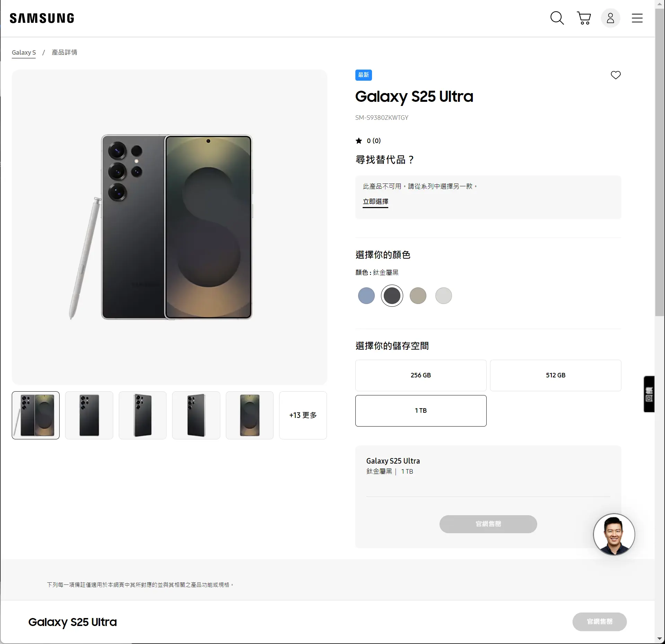The height and width of the screenshot is (644, 665).
Task: Click the 立即選擇 link
Action: pyautogui.click(x=375, y=202)
